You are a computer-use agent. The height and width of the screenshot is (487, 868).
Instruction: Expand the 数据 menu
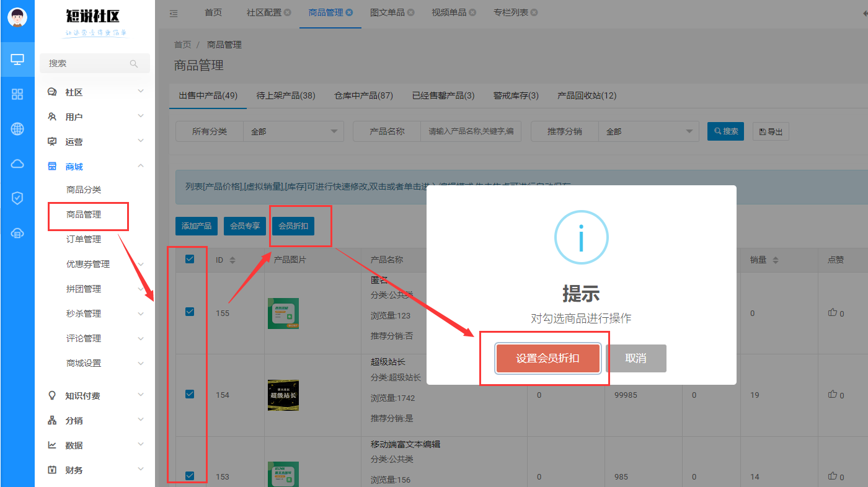click(96, 445)
